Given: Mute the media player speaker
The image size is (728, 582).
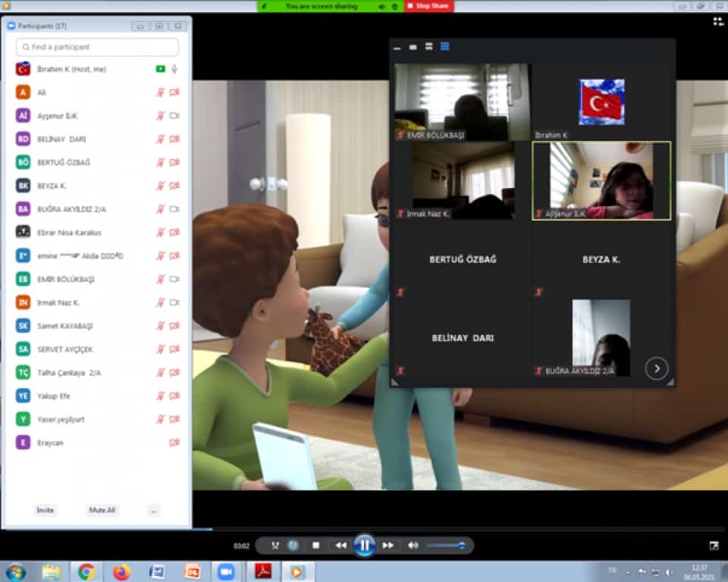Looking at the screenshot, I should coord(413,546).
